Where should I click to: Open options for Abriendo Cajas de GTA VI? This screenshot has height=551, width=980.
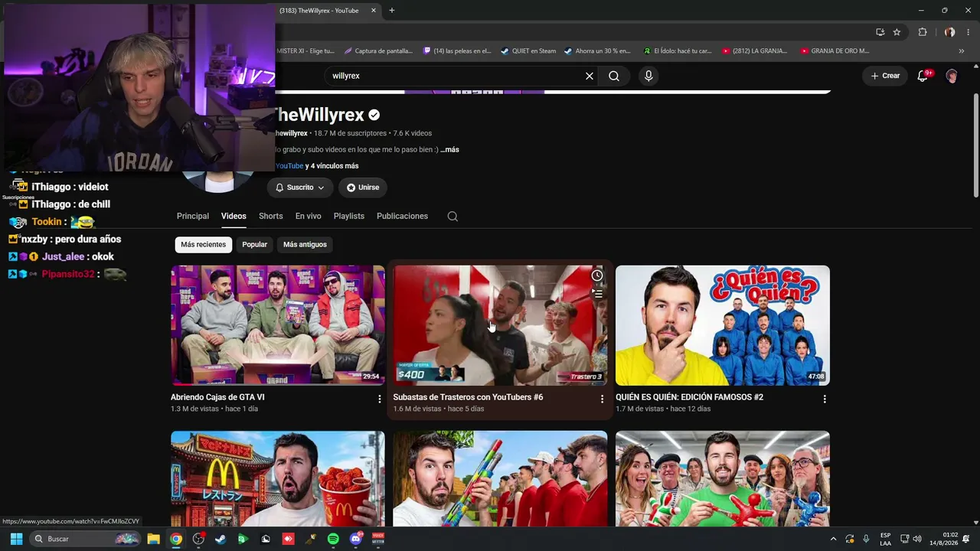tap(379, 399)
